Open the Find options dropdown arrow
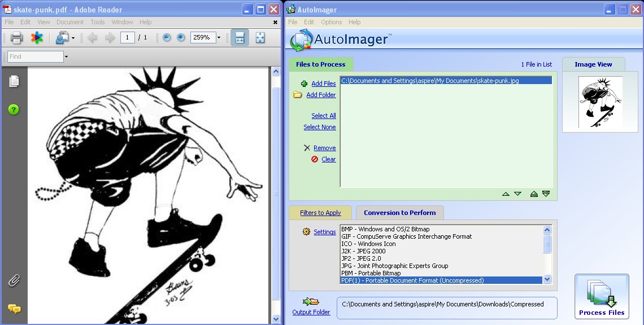 [x=66, y=56]
